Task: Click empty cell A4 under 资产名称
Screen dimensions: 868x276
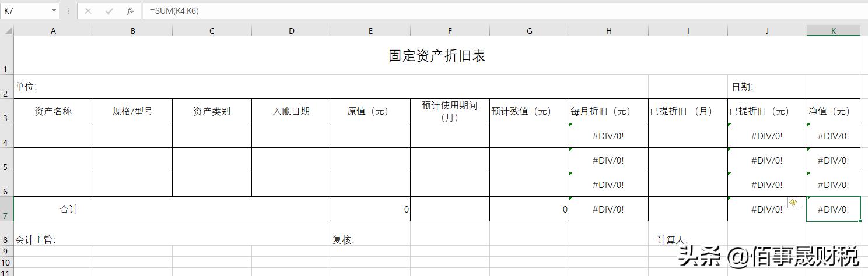Action: (x=53, y=136)
